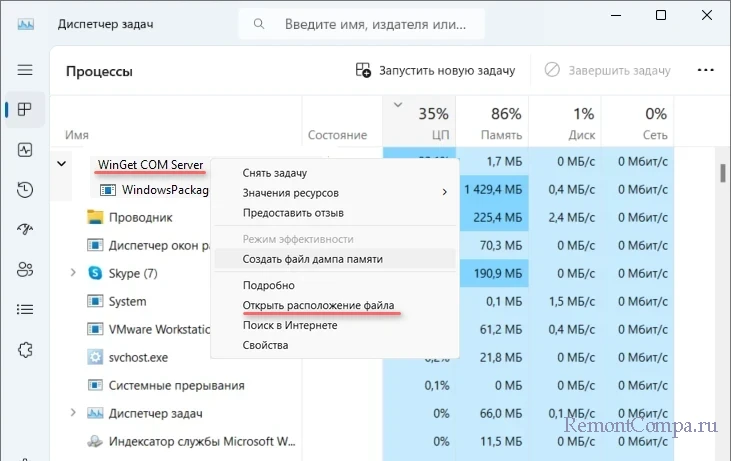Maximize the Task Manager window
The image size is (731, 461).
pyautogui.click(x=661, y=15)
